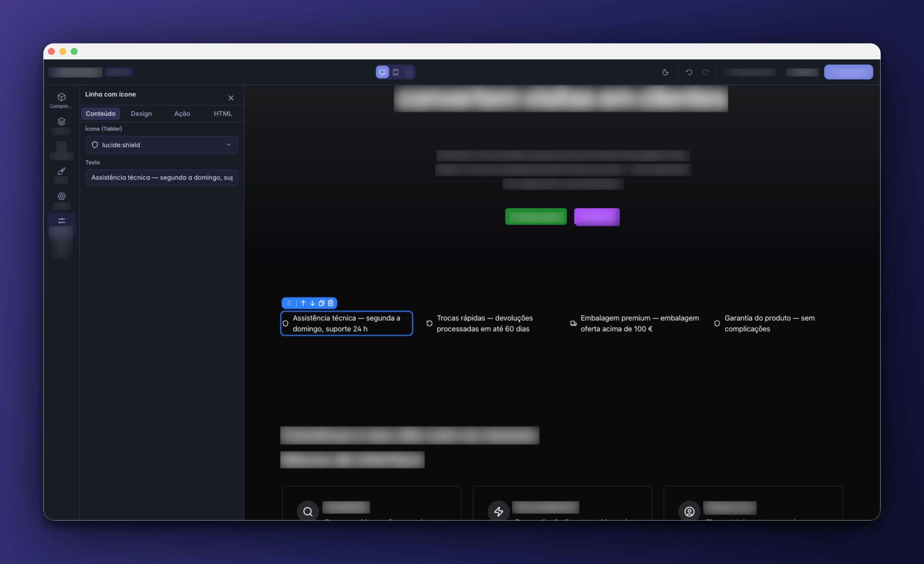The height and width of the screenshot is (564, 924).
Task: Click the blue button in the top bar
Action: pos(848,72)
